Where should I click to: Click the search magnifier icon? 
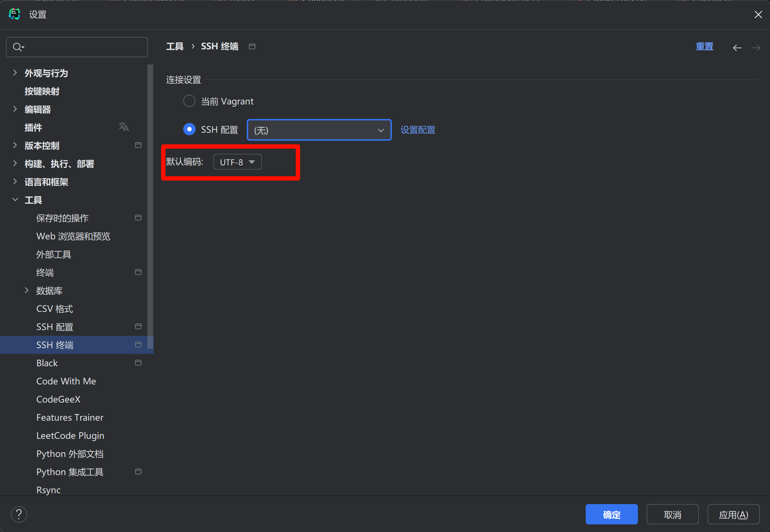coord(18,47)
